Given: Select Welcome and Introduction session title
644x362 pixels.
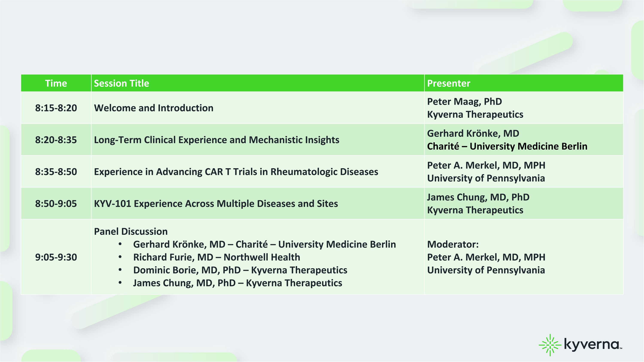Looking at the screenshot, I should click(x=154, y=108).
